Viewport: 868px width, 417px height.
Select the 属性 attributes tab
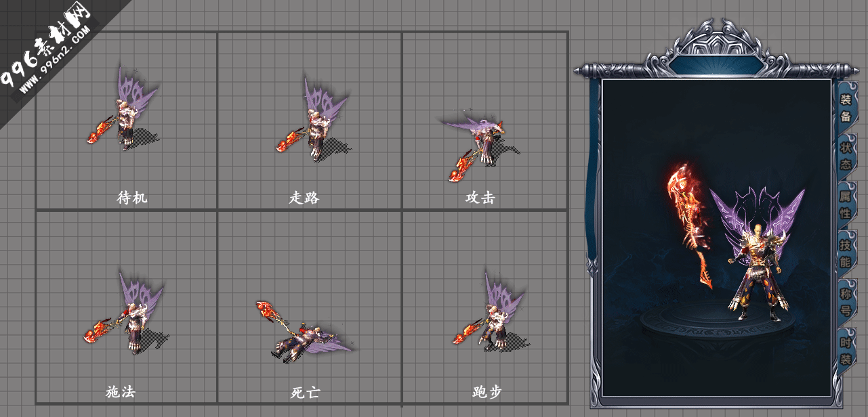(x=846, y=204)
